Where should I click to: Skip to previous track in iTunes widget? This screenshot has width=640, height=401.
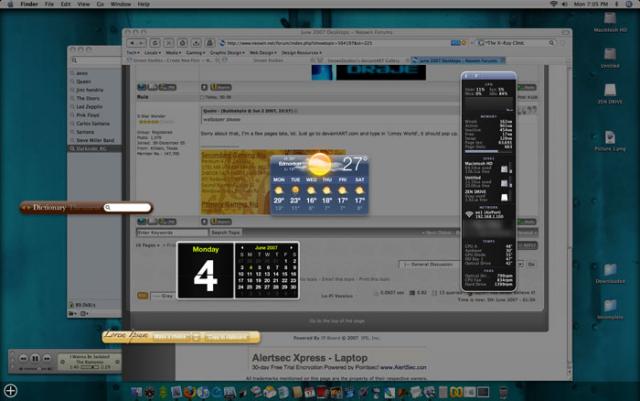(24, 358)
